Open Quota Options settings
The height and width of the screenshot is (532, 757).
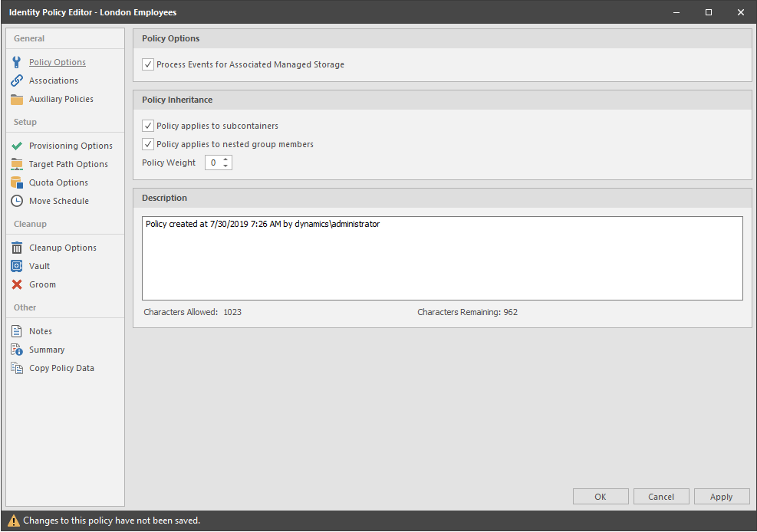pyautogui.click(x=58, y=182)
